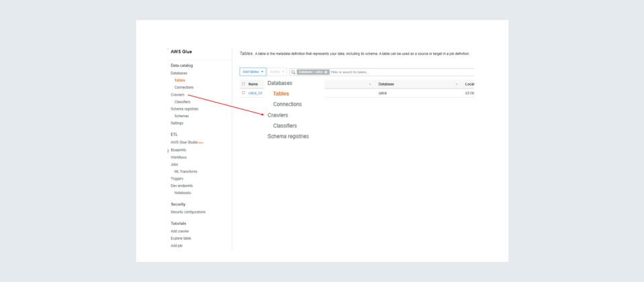
Task: Tick the select-all checkbox beside the Name header
Action: pyautogui.click(x=243, y=84)
